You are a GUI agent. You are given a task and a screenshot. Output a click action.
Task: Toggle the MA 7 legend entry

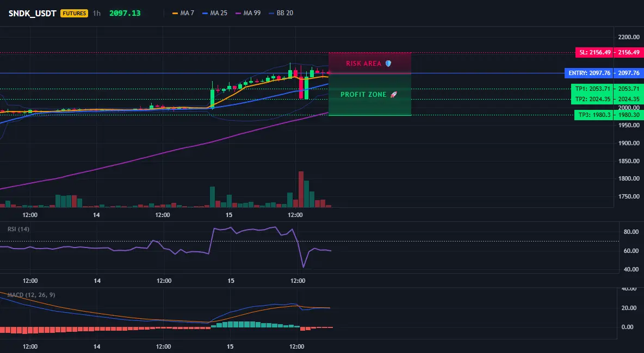183,13
